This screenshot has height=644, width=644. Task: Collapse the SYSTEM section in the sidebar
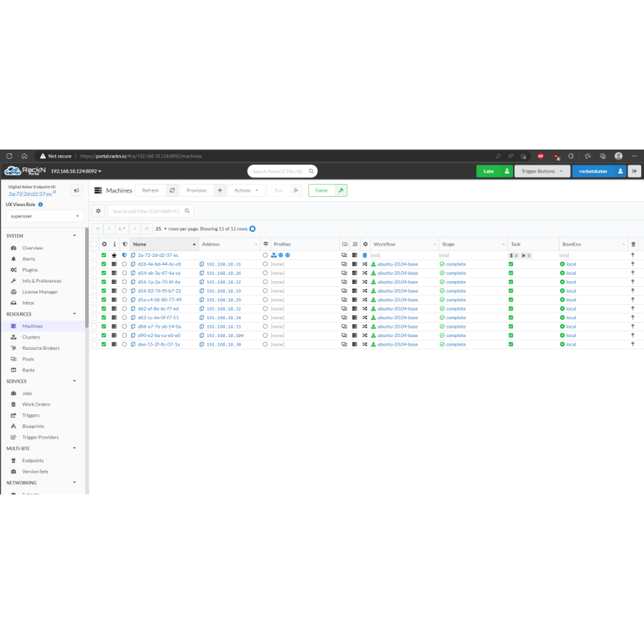[x=74, y=236]
